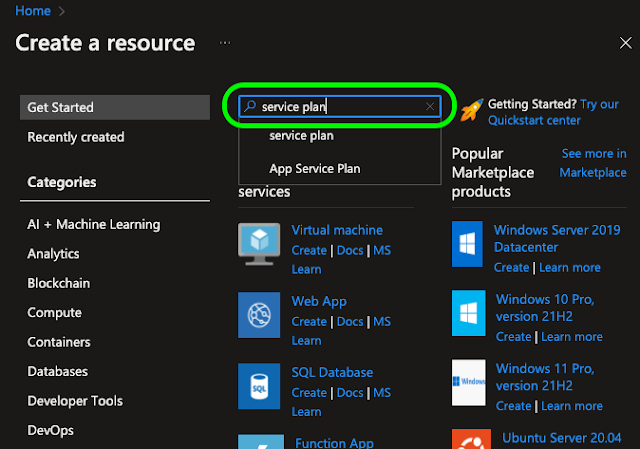Click Learn more for Windows Server 2019
Viewport: 640px width, 449px height.
tap(570, 268)
